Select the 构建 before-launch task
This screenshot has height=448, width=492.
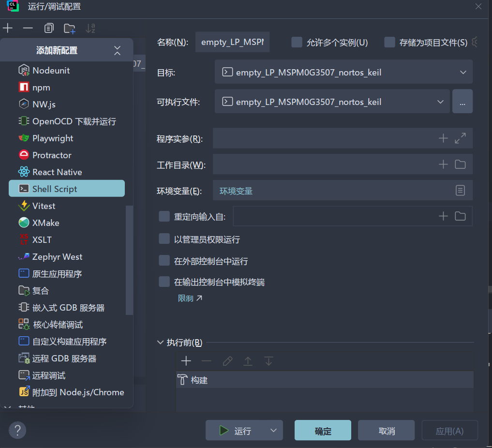(325, 380)
